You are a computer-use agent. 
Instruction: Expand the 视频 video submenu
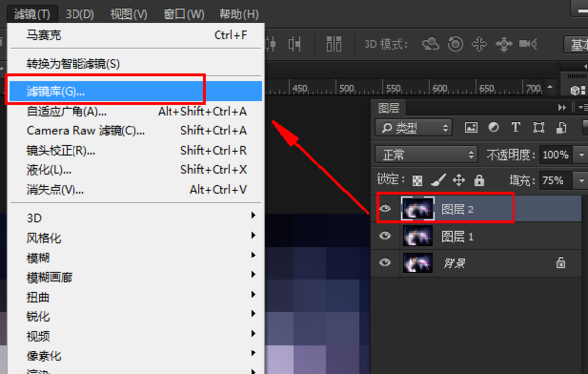[136, 336]
